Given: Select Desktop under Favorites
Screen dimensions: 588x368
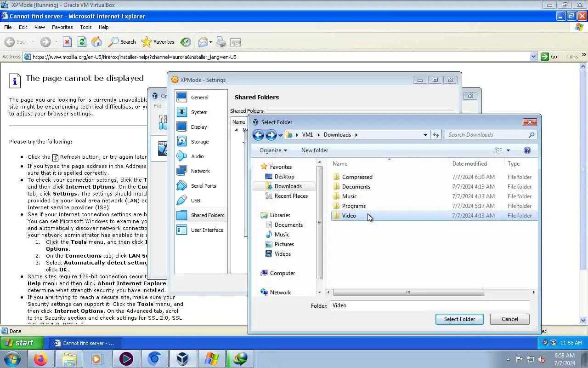Looking at the screenshot, I should coord(284,177).
